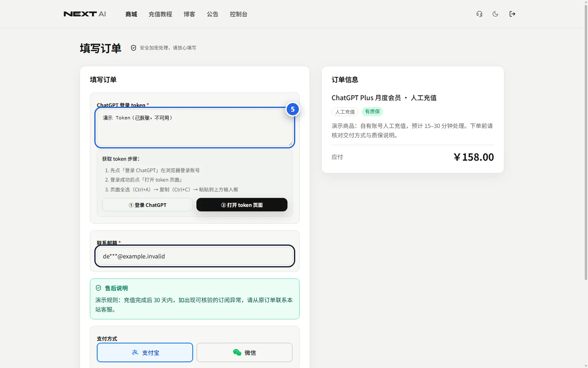Click the Alipay logo icon
588x368 pixels.
tap(135, 352)
